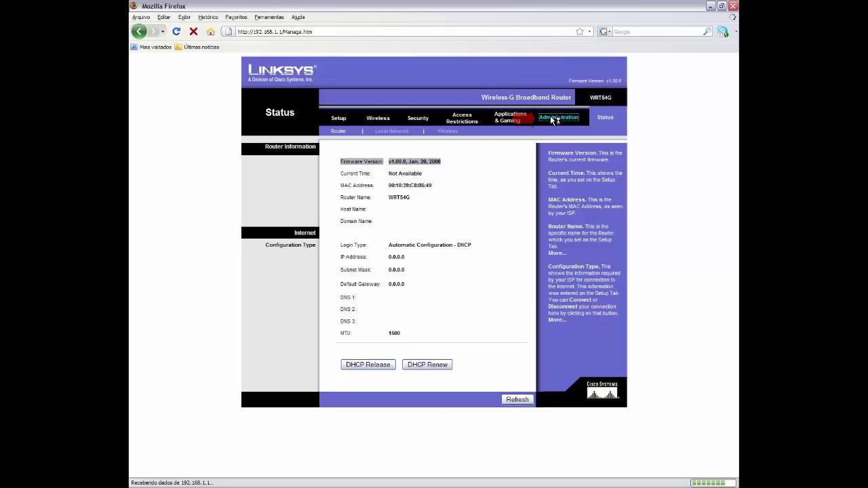
Task: Reload the page with the blue Reload icon
Action: point(176,31)
